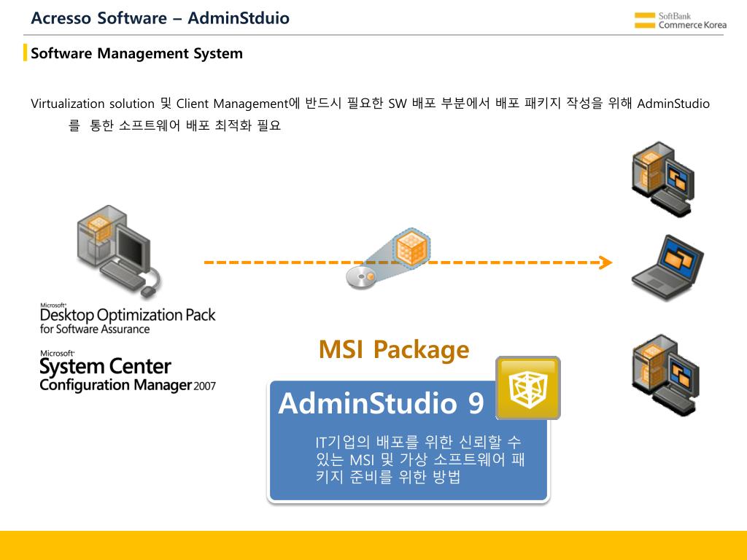Viewport: 747px width, 560px height.
Task: Click the SoftBank Commerce Korea logo
Action: coord(680,20)
